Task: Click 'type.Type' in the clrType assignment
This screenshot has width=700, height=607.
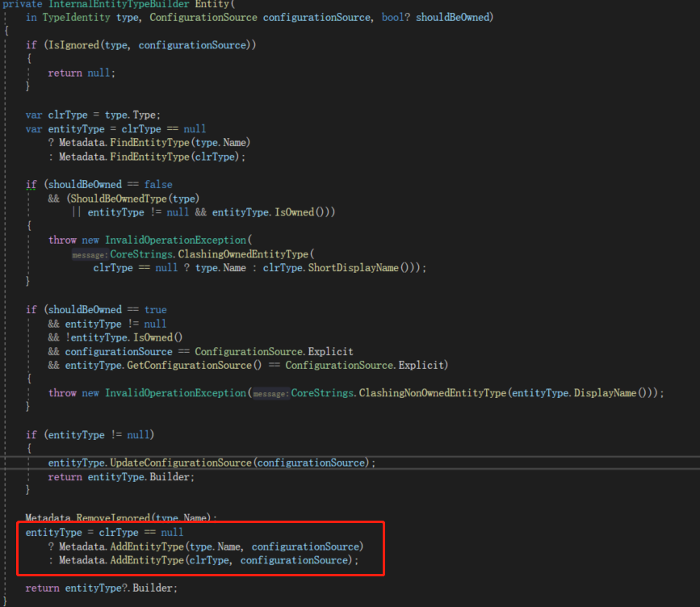Action: (130, 115)
